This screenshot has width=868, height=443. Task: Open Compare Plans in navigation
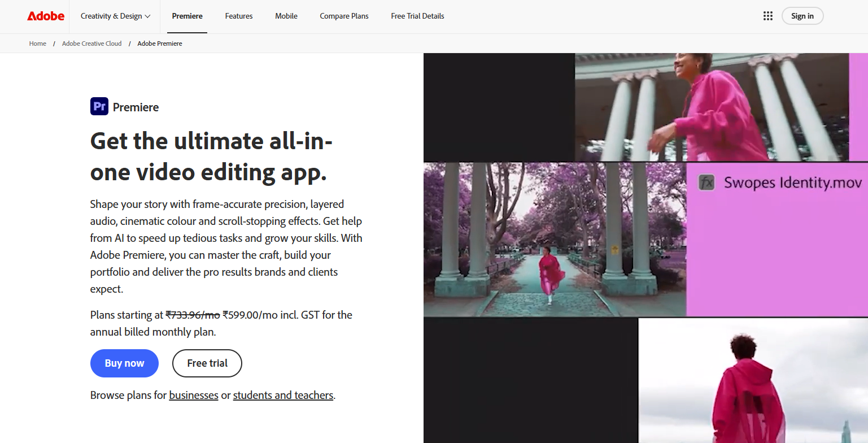pos(344,16)
